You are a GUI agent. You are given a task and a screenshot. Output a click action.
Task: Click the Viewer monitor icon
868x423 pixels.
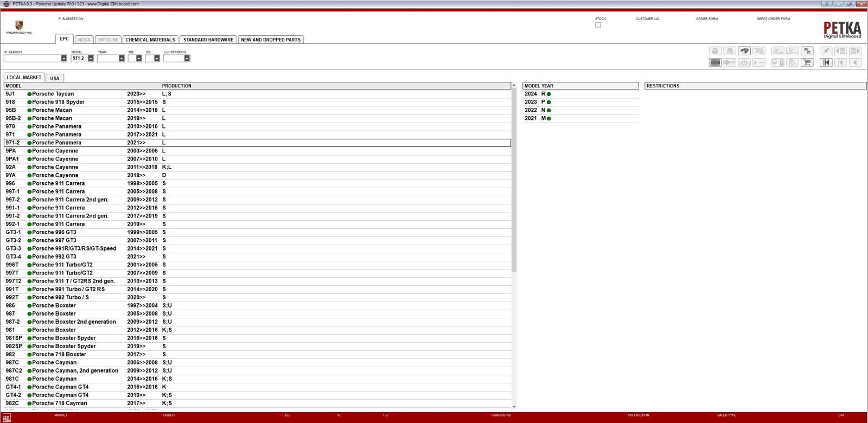click(778, 51)
